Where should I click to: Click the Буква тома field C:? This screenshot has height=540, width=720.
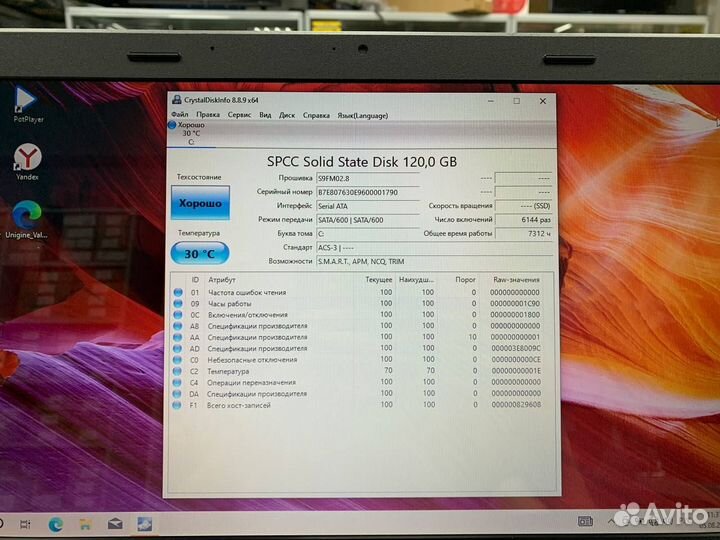368,234
